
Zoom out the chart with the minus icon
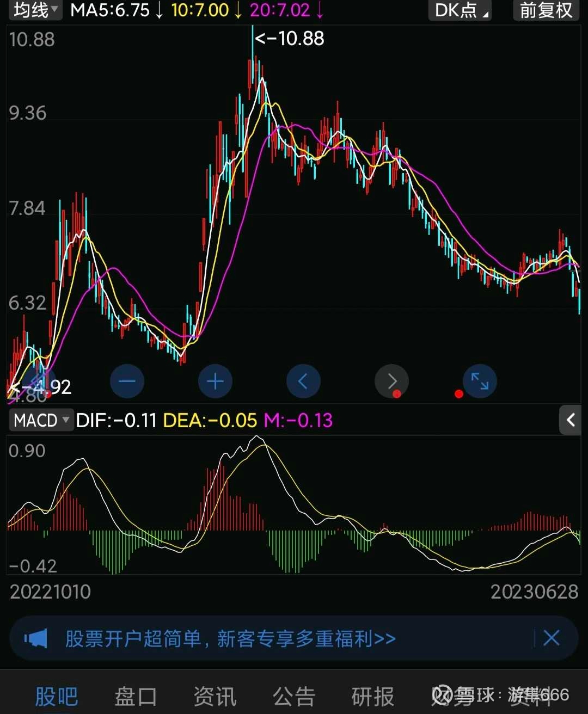(x=127, y=381)
